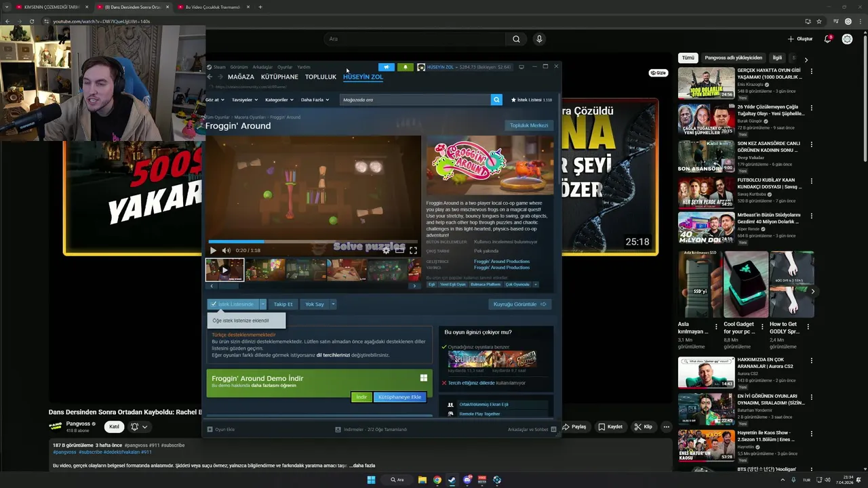
Task: Open İndirmeler downloads status
Action: [371, 430]
